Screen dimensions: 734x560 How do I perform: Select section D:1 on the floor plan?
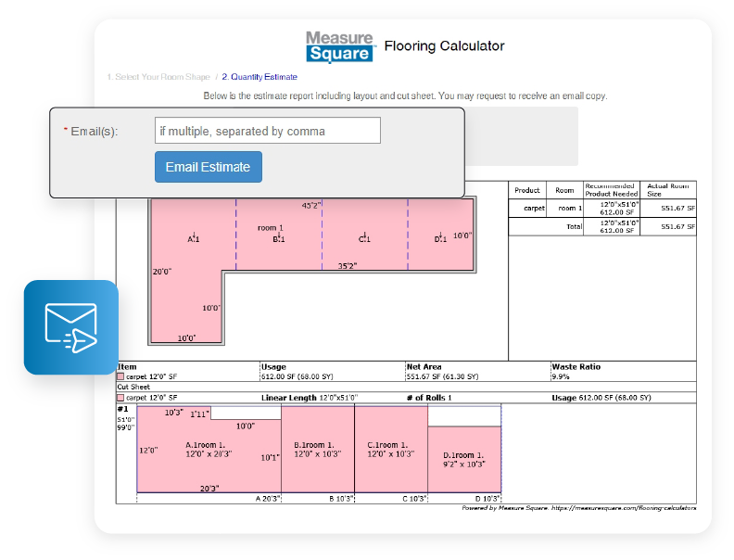pos(440,237)
